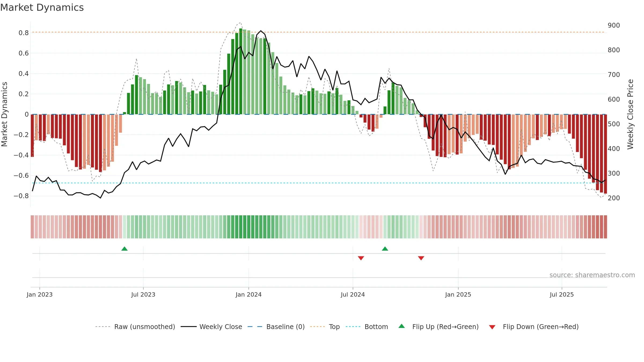Toggle the Weekly Close legend entry
This screenshot has height=362, width=644.
pos(211,327)
